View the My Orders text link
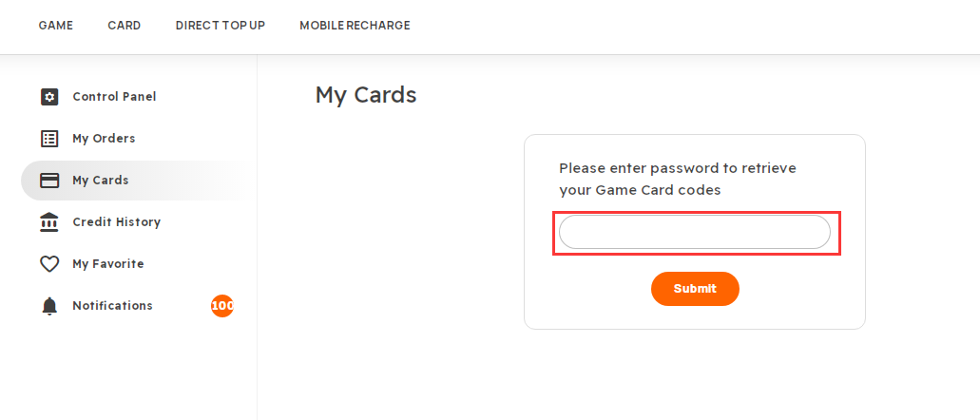This screenshot has width=980, height=420. pyautogui.click(x=104, y=139)
